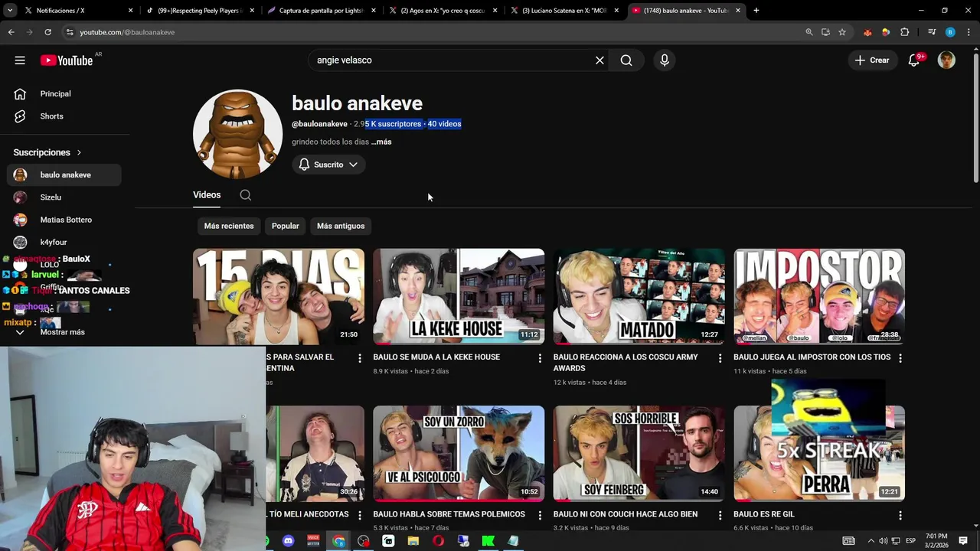980x551 pixels.
Task: Open options for BAULO REACCIONA A LOS COSCU ARMY AWARDS
Action: (x=720, y=358)
